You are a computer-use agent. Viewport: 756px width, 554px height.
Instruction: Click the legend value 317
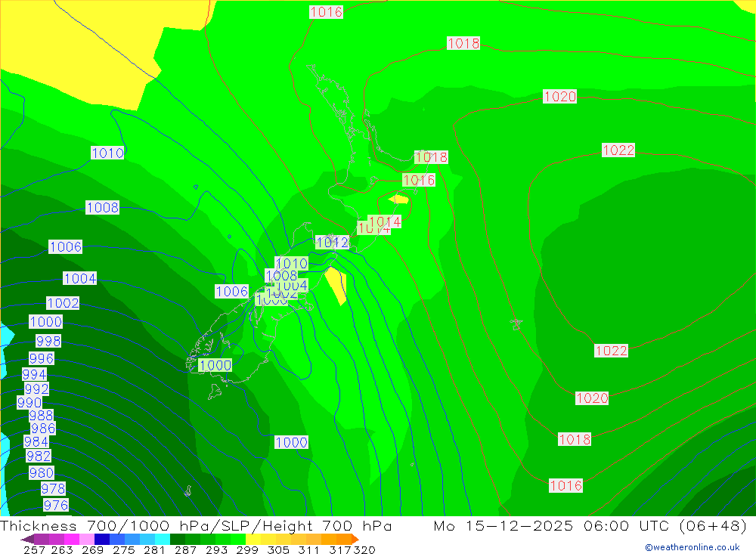(x=340, y=549)
